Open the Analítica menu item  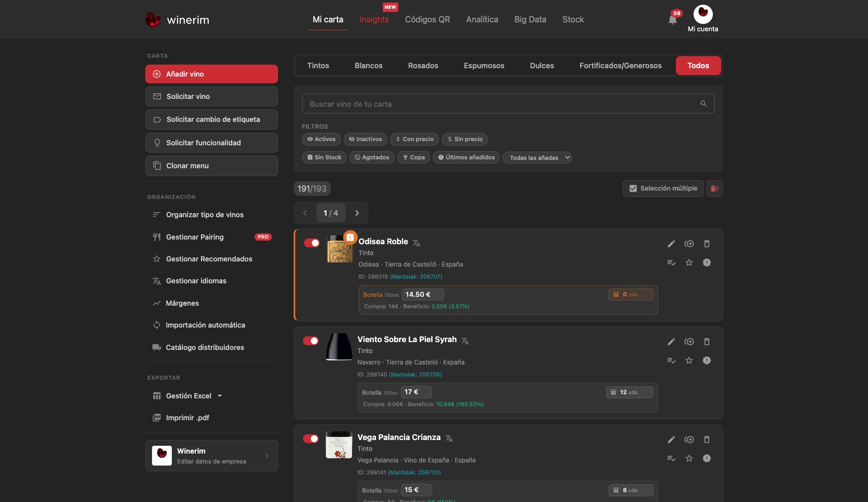[482, 19]
